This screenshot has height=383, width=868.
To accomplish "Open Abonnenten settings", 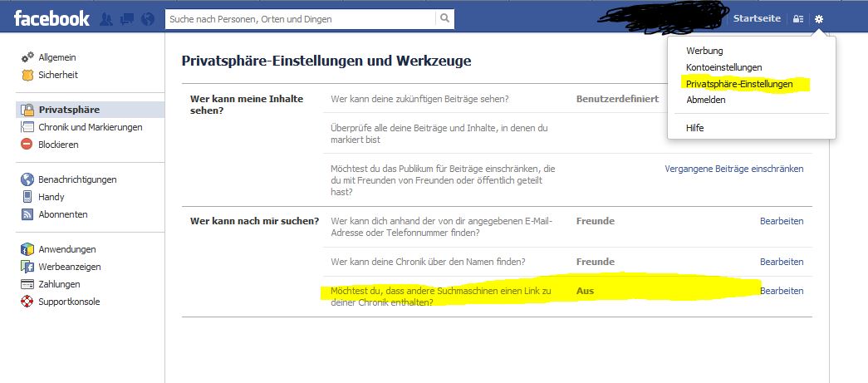I will tap(62, 214).
